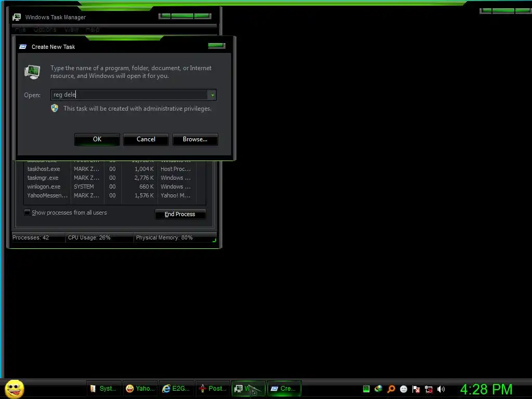
Task: Open the Syst... taskbar window
Action: [x=103, y=389]
